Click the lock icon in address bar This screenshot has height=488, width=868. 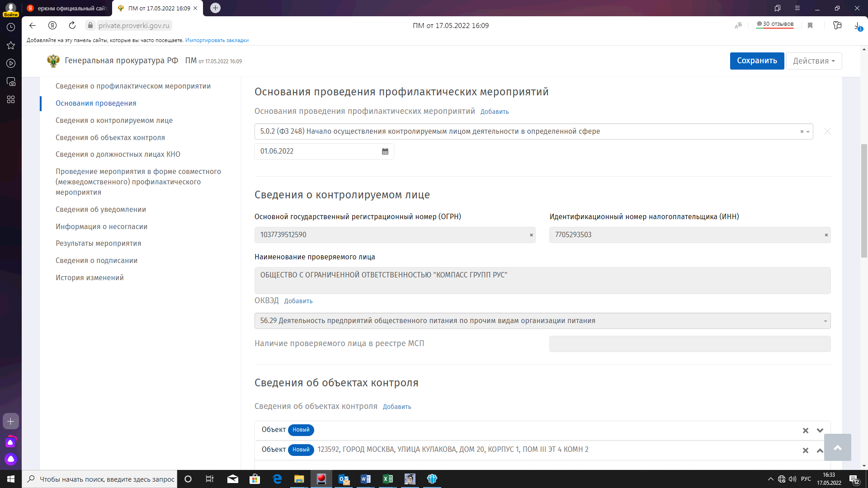click(90, 26)
